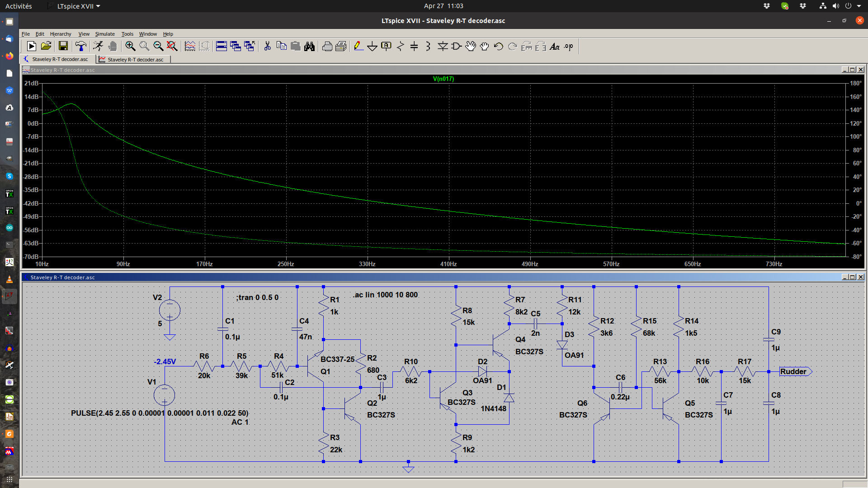Click the Zoom Out magnifier icon

tap(158, 46)
